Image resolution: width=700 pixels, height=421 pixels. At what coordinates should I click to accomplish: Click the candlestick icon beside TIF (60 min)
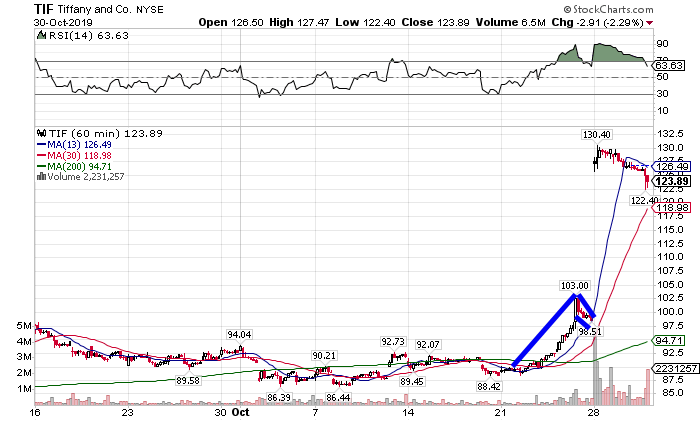(x=42, y=133)
